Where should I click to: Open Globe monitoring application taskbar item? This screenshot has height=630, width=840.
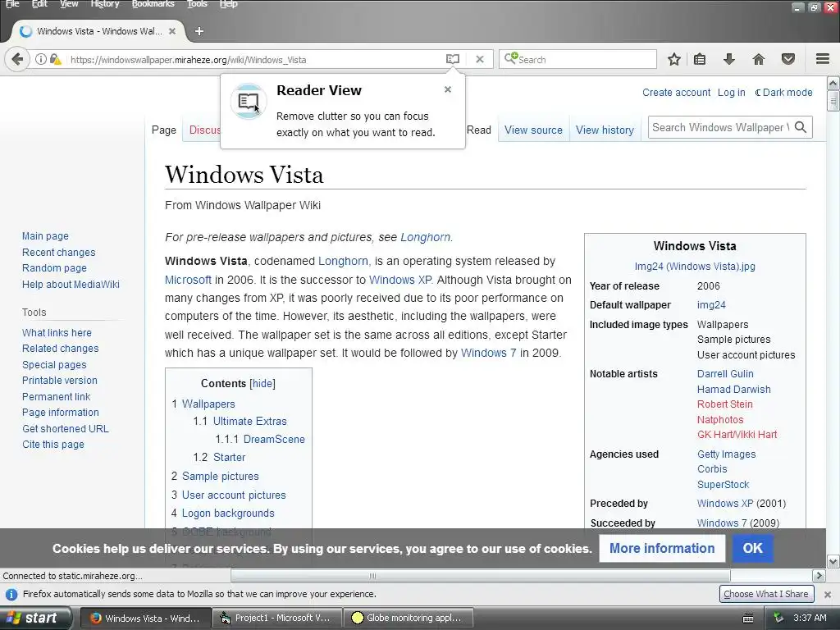[x=407, y=619]
